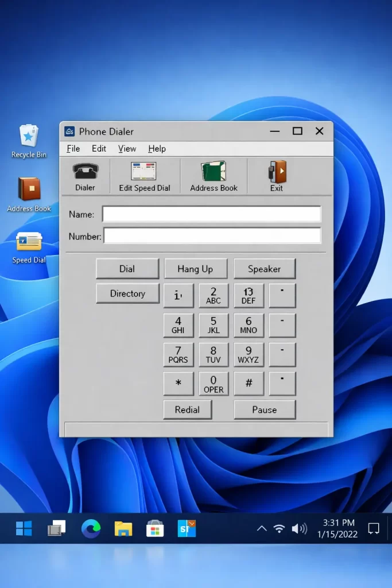392x588 pixels.
Task: Click the Hang Up button
Action: pyautogui.click(x=196, y=269)
